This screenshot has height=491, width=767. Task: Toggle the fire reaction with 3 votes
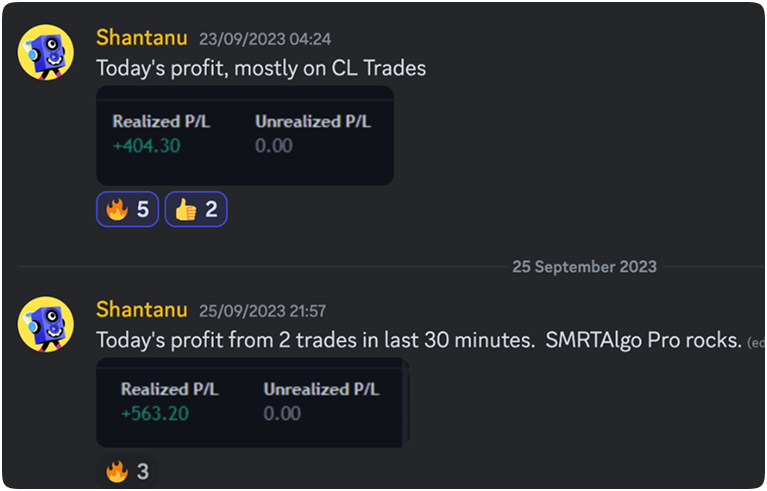tap(127, 471)
